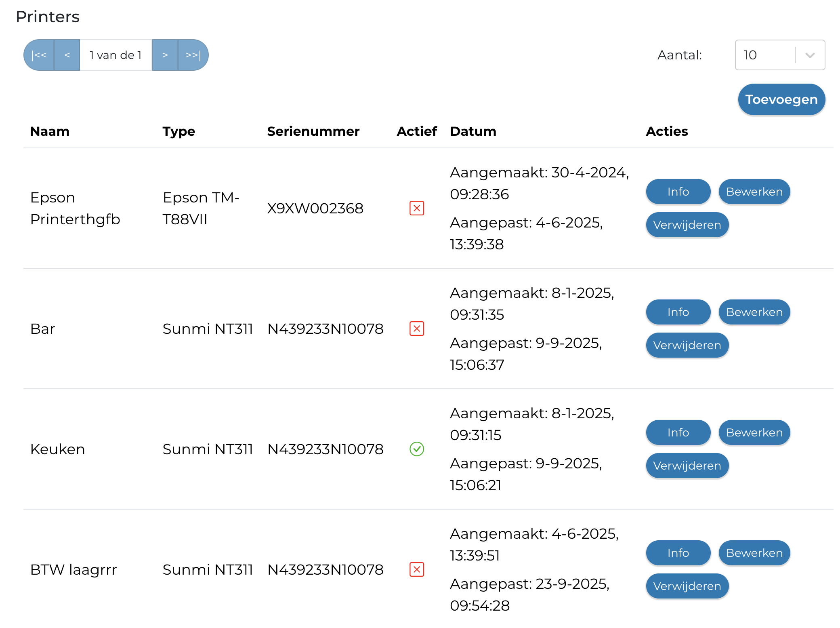This screenshot has height=628, width=840.
Task: Click inactive red X for BTW laagrrr
Action: click(416, 569)
